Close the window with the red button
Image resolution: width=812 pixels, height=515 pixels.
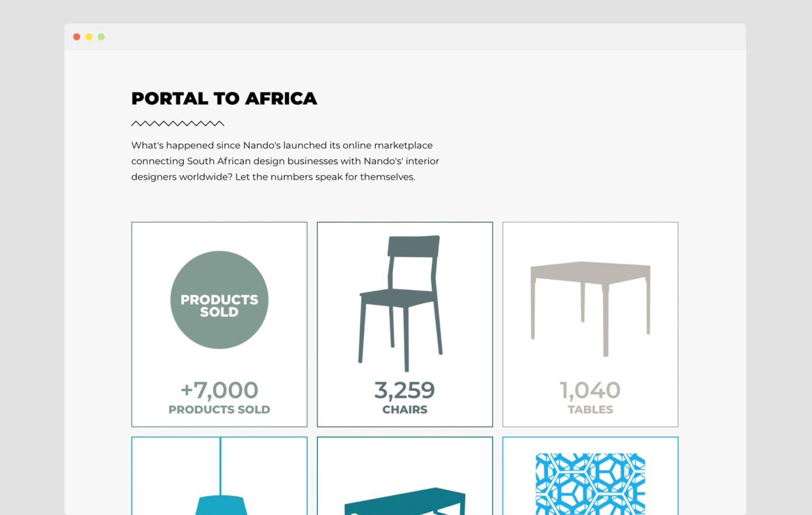[x=77, y=37]
